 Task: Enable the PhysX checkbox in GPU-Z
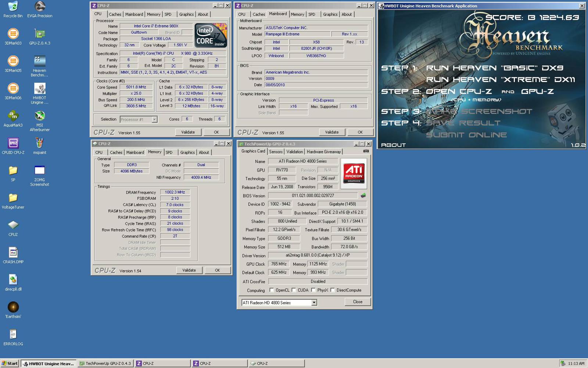313,290
